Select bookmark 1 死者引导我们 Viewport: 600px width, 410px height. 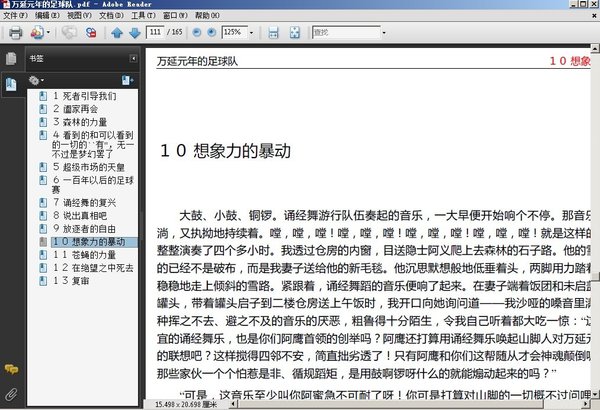[85, 96]
